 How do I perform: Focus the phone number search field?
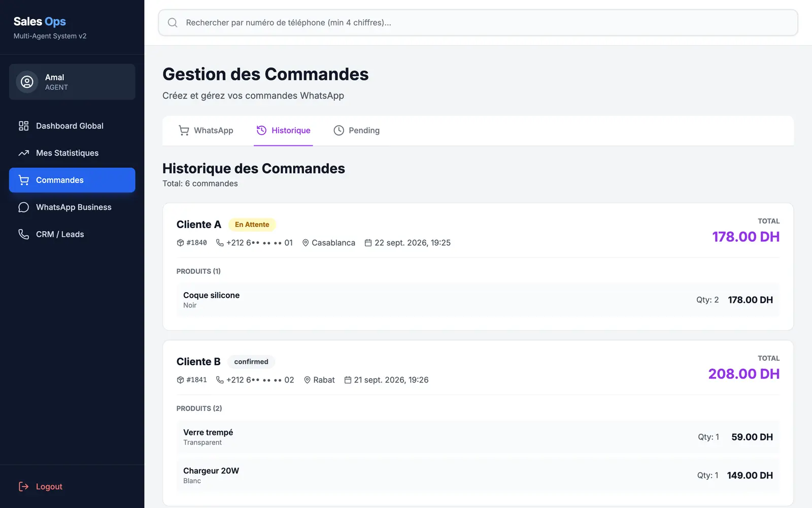[x=478, y=23]
